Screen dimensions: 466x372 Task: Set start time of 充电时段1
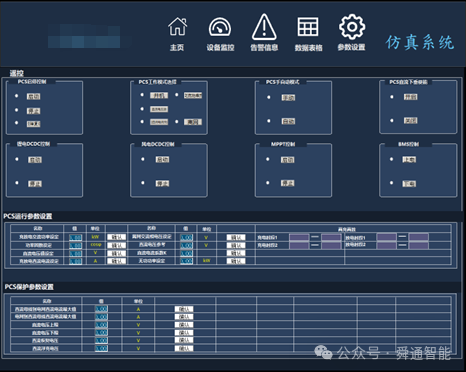(299, 237)
